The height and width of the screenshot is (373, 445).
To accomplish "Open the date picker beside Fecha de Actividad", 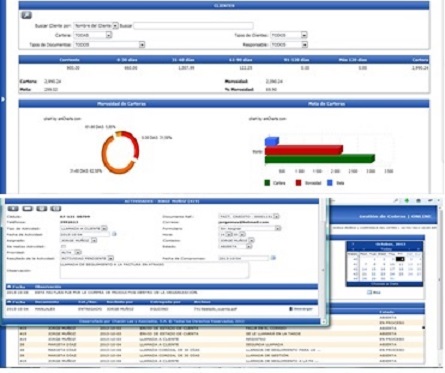I will click(114, 234).
